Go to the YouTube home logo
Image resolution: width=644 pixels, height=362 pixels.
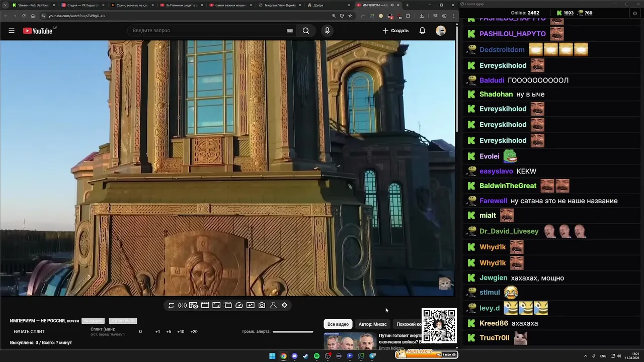coord(38,31)
